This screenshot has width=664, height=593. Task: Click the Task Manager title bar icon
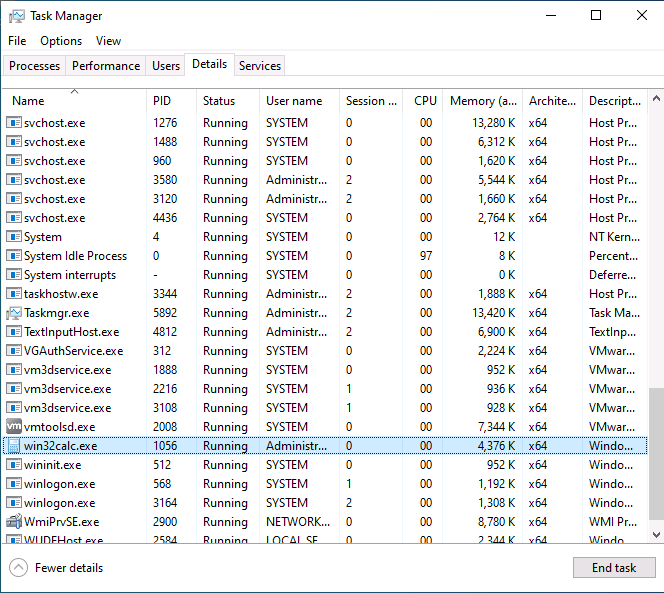[x=16, y=16]
